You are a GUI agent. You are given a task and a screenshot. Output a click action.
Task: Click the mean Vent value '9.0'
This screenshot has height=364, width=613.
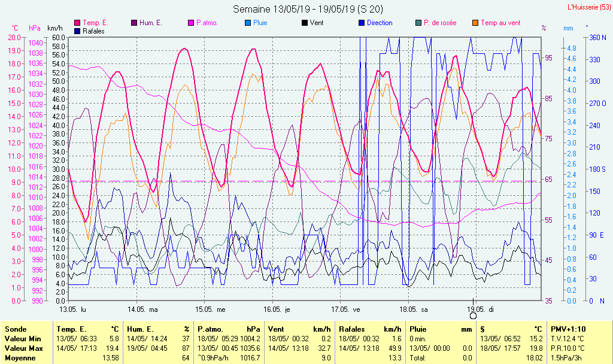pyautogui.click(x=326, y=358)
